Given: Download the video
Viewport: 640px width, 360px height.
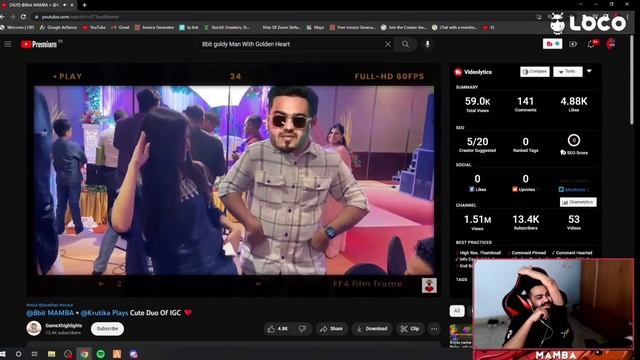Looking at the screenshot, I should pyautogui.click(x=372, y=329).
